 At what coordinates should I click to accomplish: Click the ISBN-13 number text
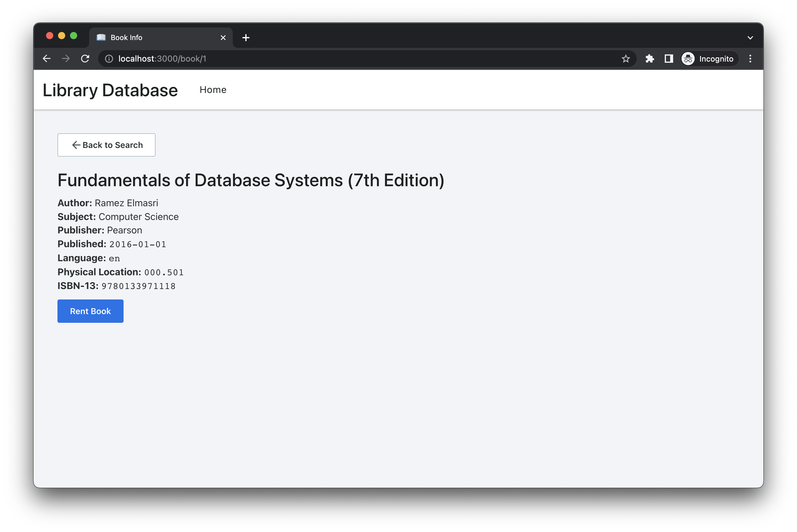[139, 286]
